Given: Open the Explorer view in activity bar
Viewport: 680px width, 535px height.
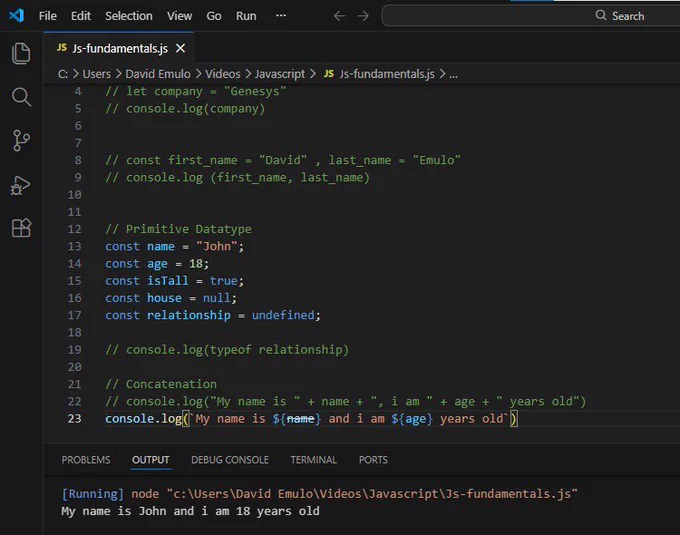Looking at the screenshot, I should (21, 54).
